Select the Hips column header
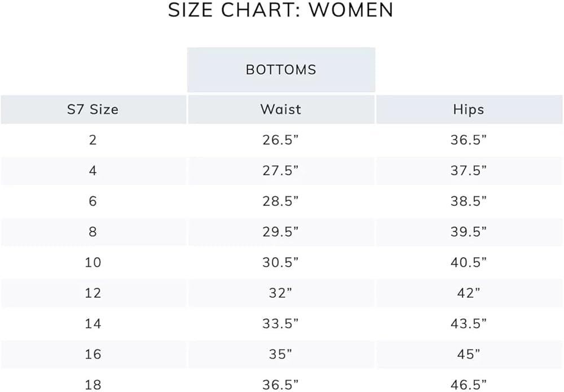The width and height of the screenshot is (564, 392). 468,109
